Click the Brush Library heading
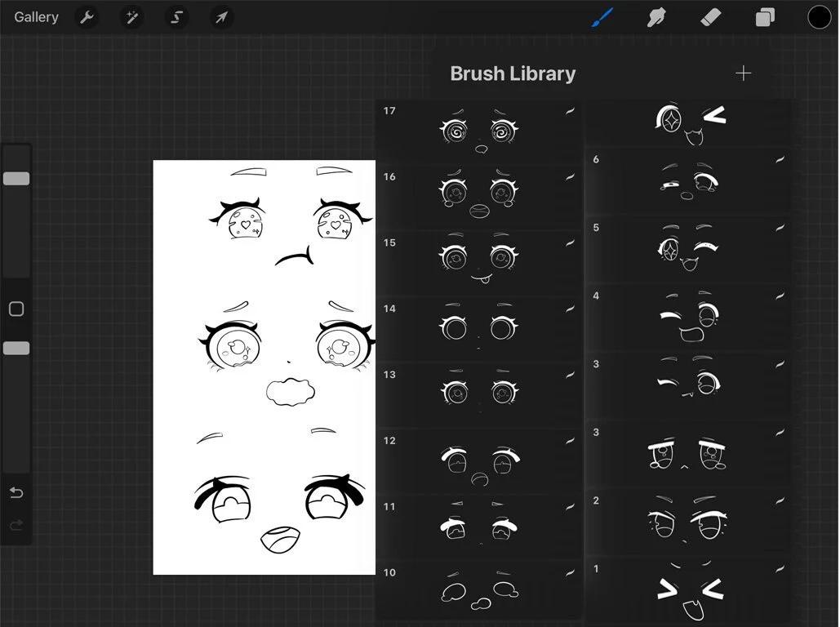Screen dimensions: 840x627 click(513, 73)
